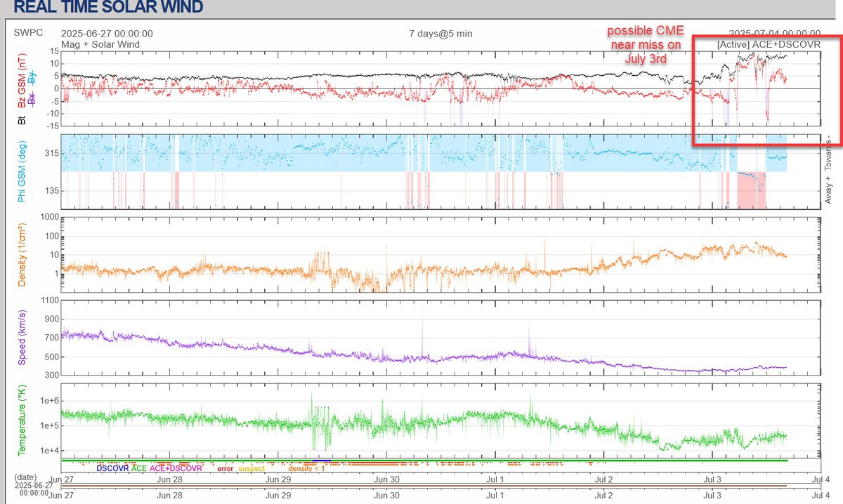Click the 'density < 1' legend entry

point(306,467)
